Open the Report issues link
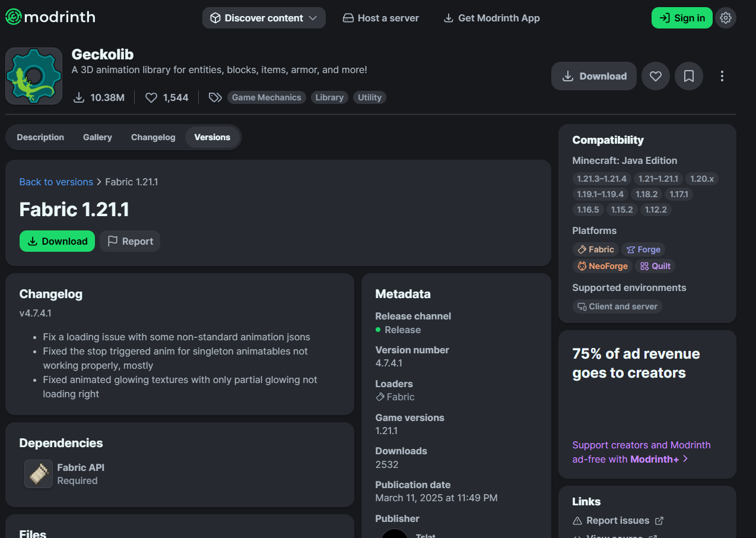Viewport: 756px width, 538px height. pos(618,521)
